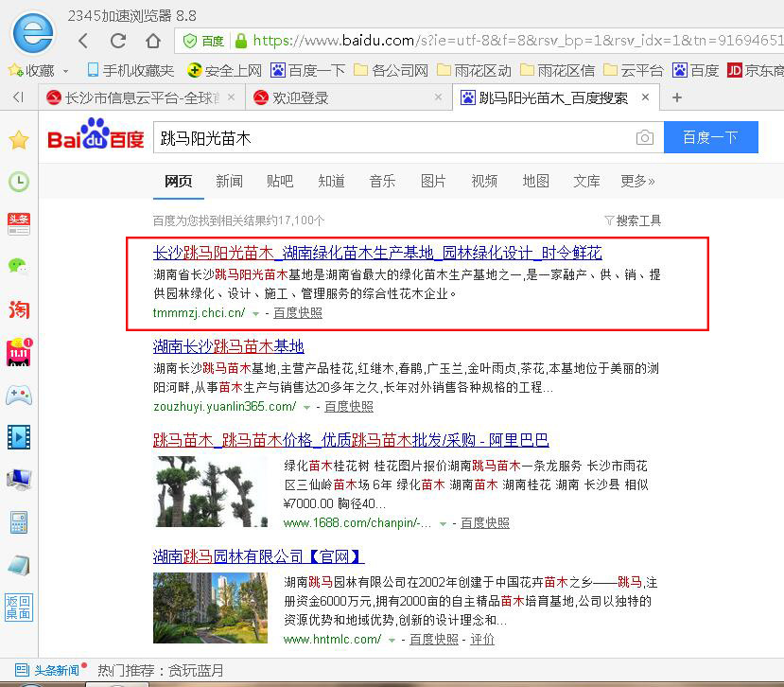Close the 欢迎登录 tab

pyautogui.click(x=438, y=97)
